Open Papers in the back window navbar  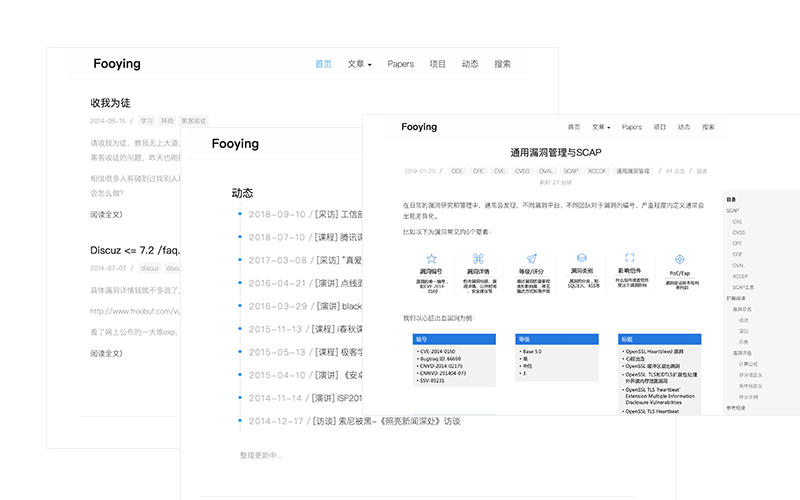click(400, 64)
